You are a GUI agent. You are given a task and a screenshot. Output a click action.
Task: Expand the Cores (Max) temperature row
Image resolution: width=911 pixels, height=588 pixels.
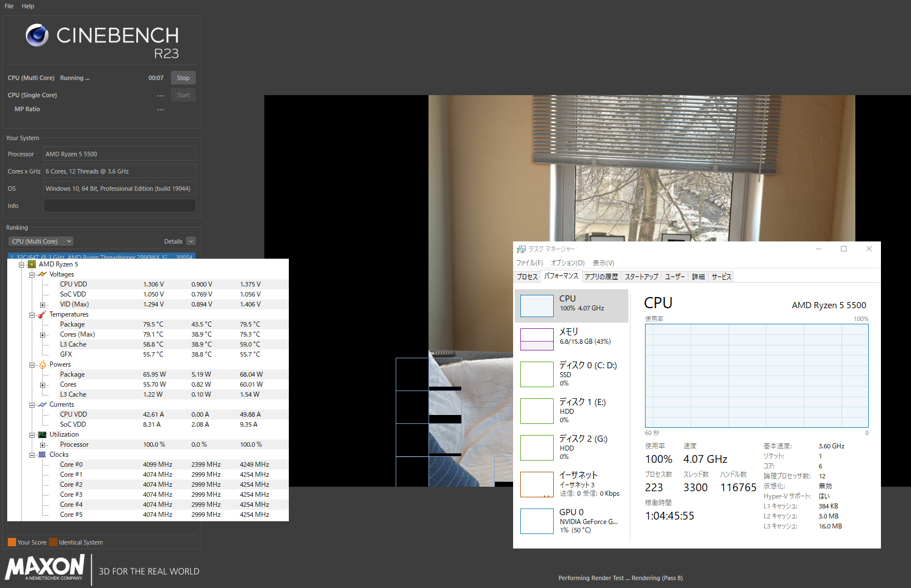coord(43,335)
